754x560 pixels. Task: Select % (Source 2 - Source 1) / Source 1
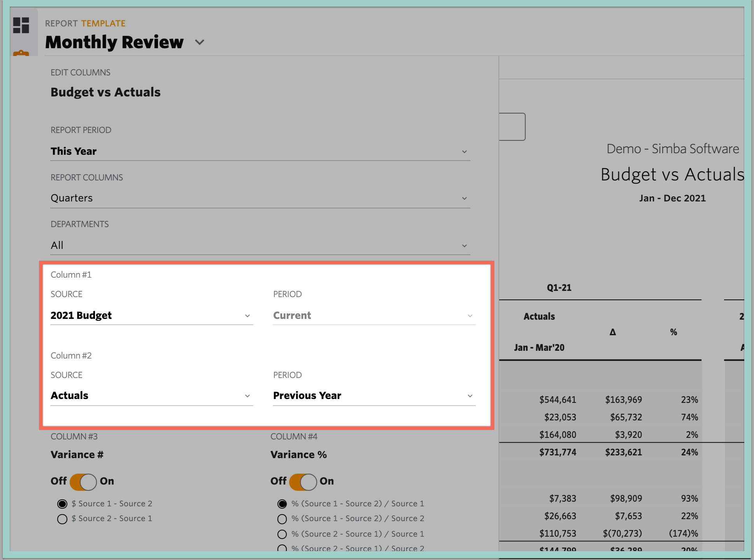pyautogui.click(x=282, y=534)
